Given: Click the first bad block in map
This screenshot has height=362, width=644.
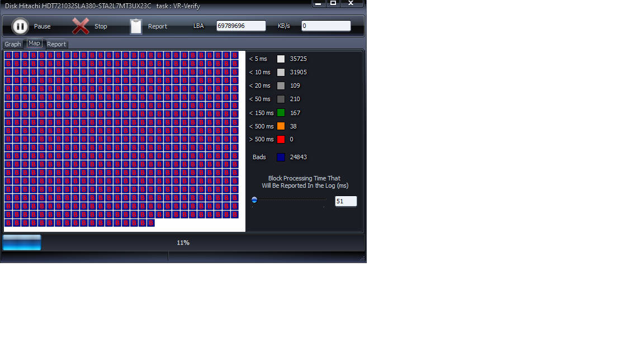Looking at the screenshot, I should pos(8,55).
